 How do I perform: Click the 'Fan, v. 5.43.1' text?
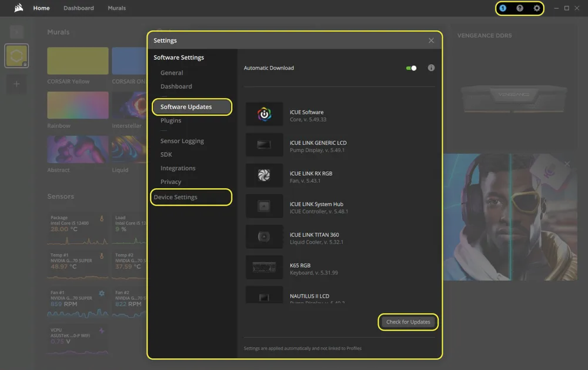click(305, 181)
